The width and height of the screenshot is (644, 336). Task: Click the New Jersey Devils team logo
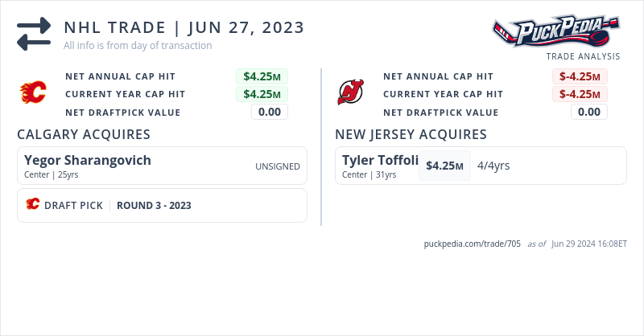click(351, 93)
